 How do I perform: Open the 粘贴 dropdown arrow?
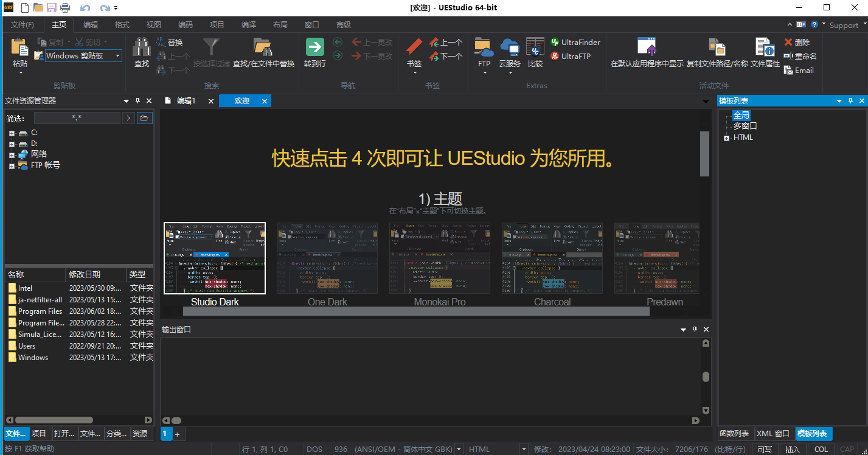(x=20, y=72)
